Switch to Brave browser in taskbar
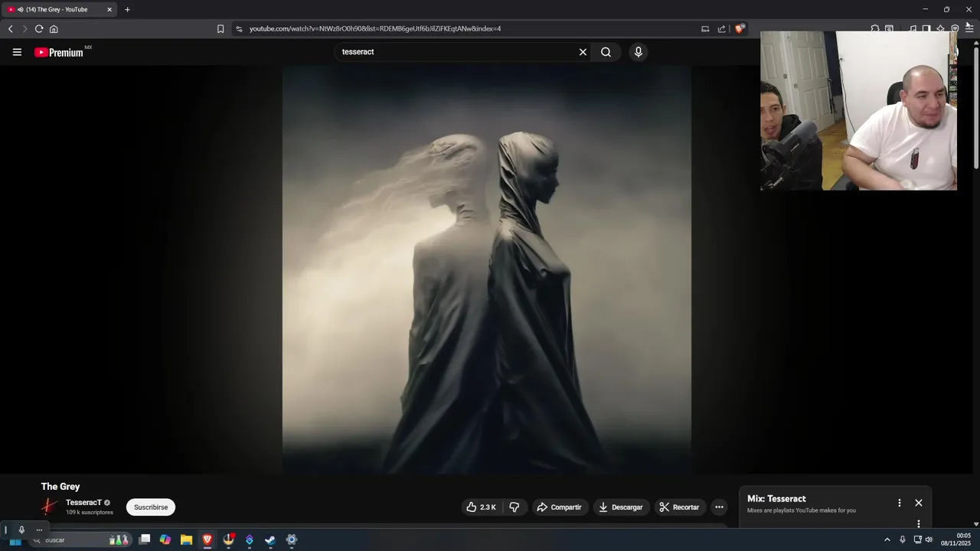Viewport: 980px width, 551px height. click(x=207, y=540)
